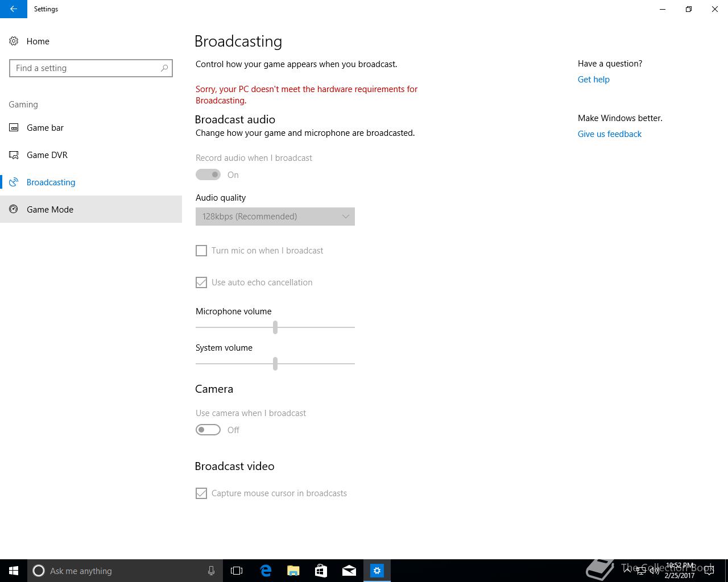
Task: Toggle Use camera when I broadcast
Action: pyautogui.click(x=208, y=430)
